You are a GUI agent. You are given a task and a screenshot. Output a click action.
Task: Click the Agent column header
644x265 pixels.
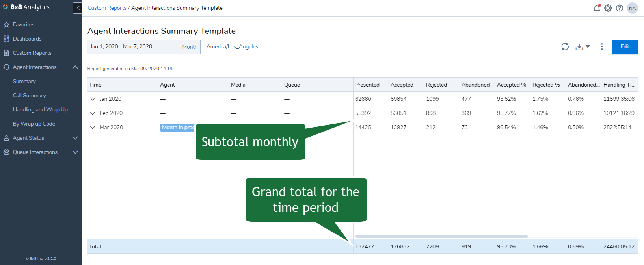[x=168, y=85]
